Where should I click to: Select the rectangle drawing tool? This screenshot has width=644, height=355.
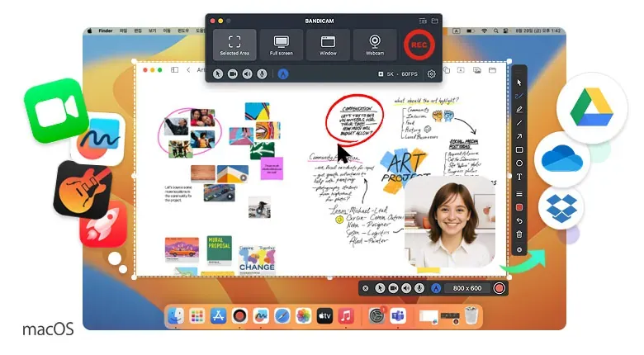coord(519,149)
